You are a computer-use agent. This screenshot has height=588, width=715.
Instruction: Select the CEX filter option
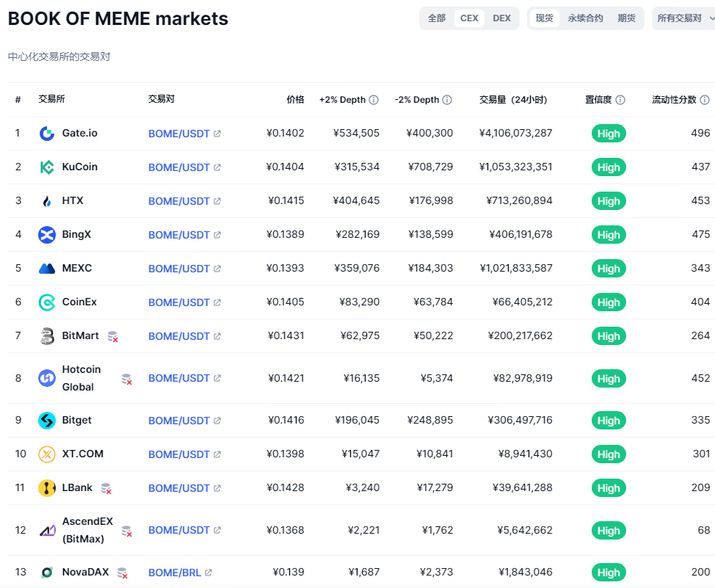tap(469, 18)
